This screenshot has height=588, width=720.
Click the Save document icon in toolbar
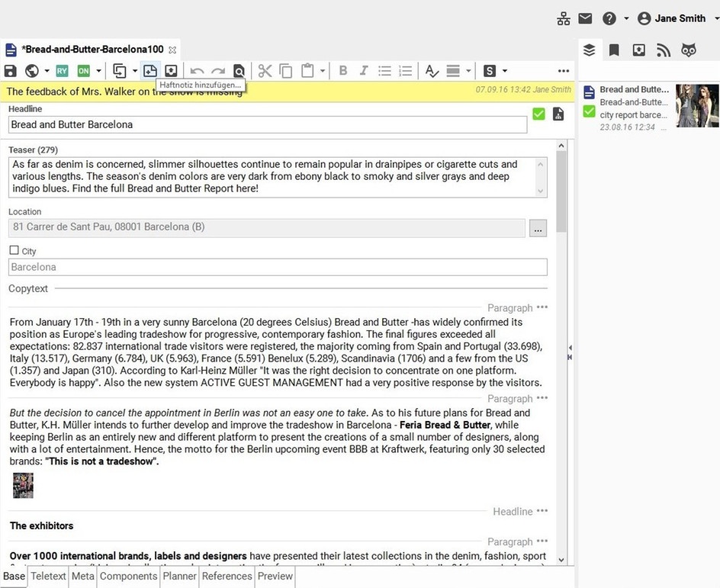tap(10, 71)
